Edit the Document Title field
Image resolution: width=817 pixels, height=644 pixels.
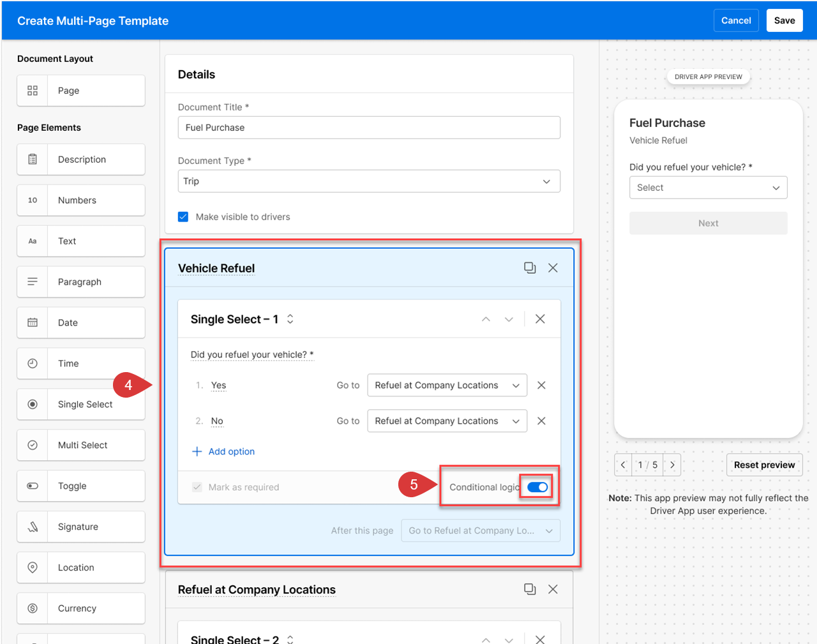tap(369, 128)
